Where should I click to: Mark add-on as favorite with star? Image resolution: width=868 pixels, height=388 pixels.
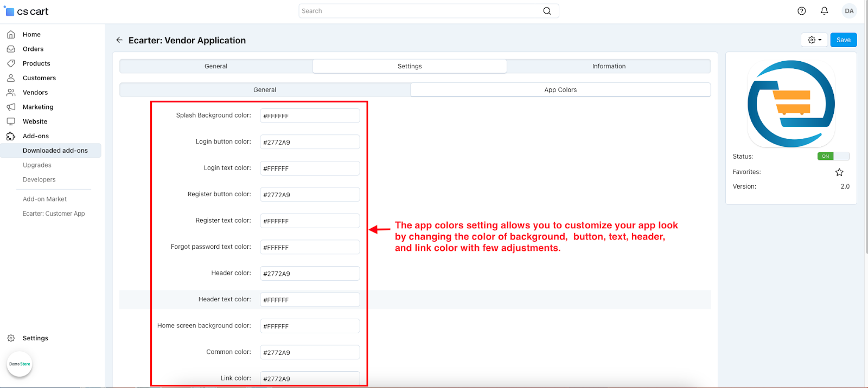pos(839,172)
